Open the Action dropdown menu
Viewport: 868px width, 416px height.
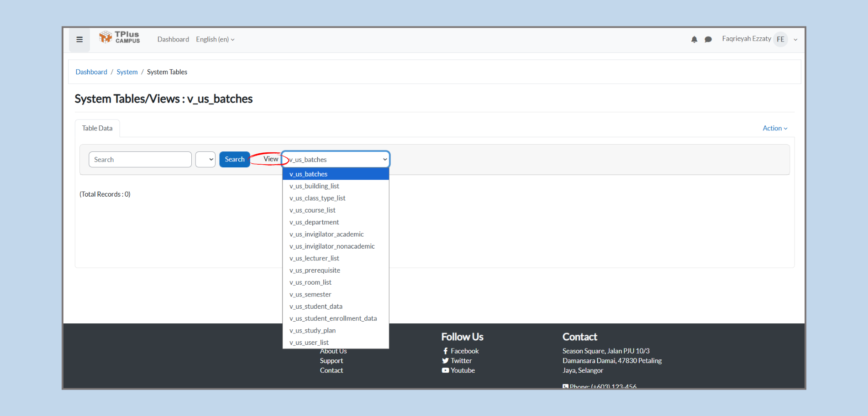click(775, 128)
